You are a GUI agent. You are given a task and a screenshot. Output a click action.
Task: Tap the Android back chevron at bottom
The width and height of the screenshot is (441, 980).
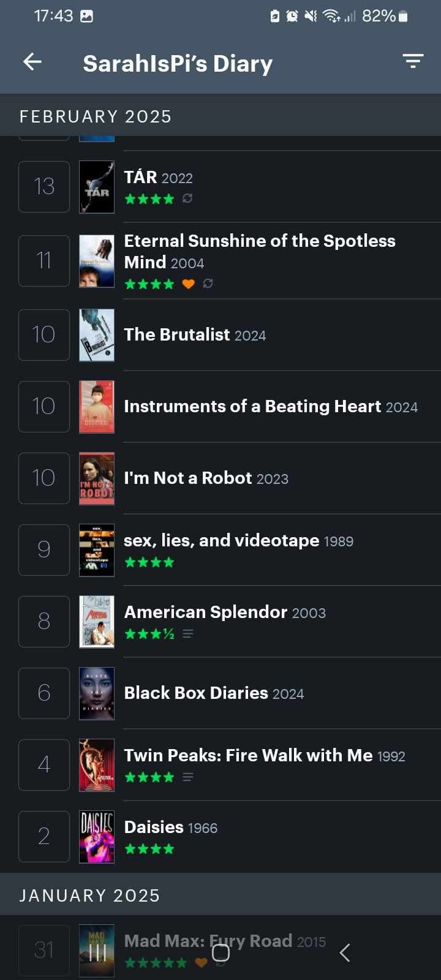tap(345, 952)
